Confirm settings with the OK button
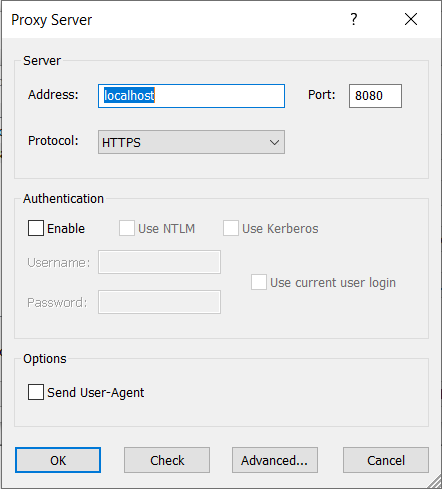Viewport: 442px width, 489px height. pos(58,460)
